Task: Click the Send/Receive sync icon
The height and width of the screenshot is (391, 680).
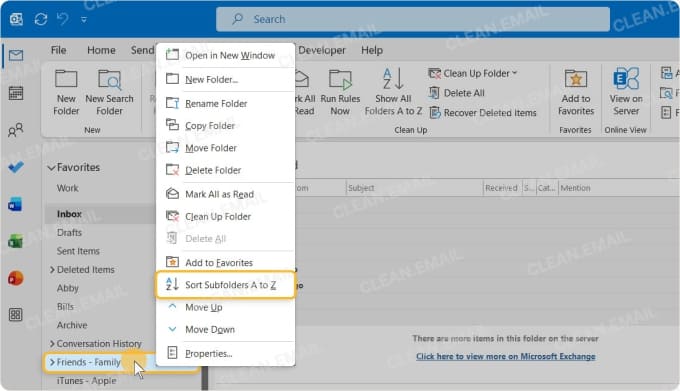Action: pos(41,19)
